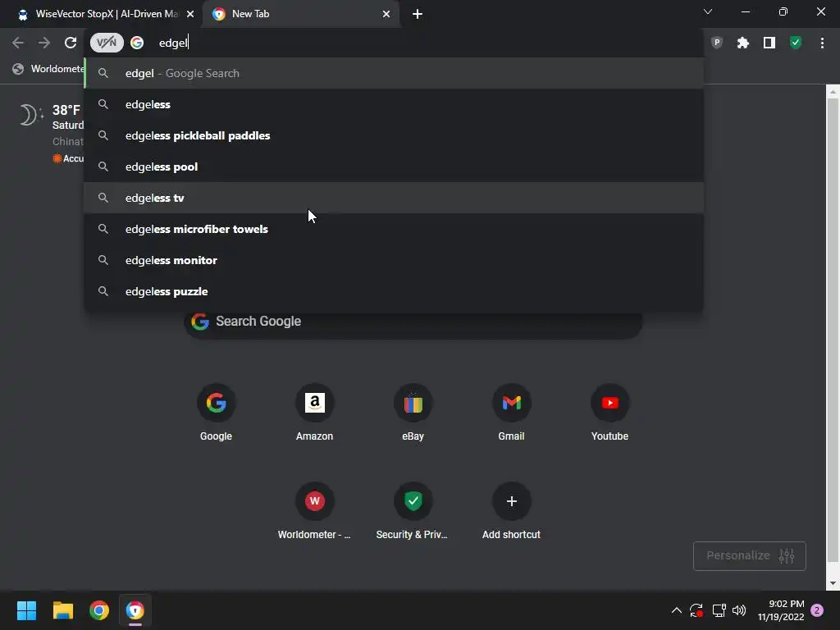The height and width of the screenshot is (630, 840).
Task: Click the Google search engine icon in the address bar
Action: point(137,43)
